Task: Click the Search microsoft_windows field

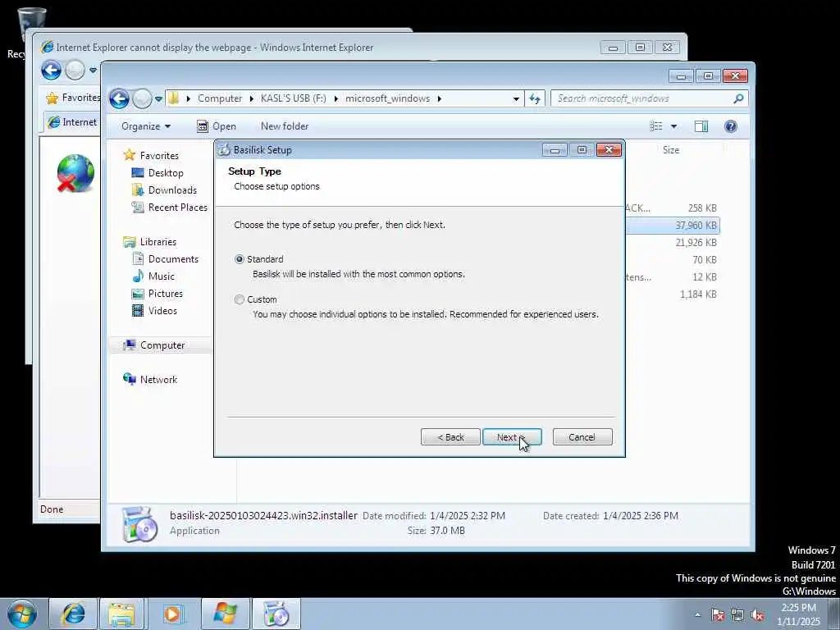Action: pyautogui.click(x=641, y=98)
